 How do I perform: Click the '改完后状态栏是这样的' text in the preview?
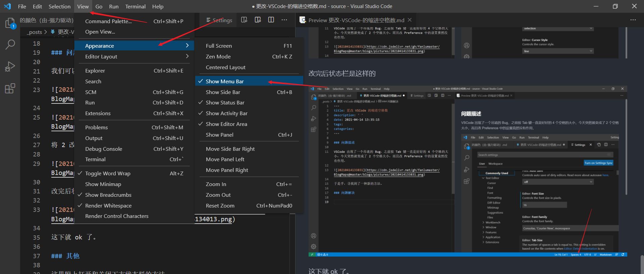click(342, 74)
